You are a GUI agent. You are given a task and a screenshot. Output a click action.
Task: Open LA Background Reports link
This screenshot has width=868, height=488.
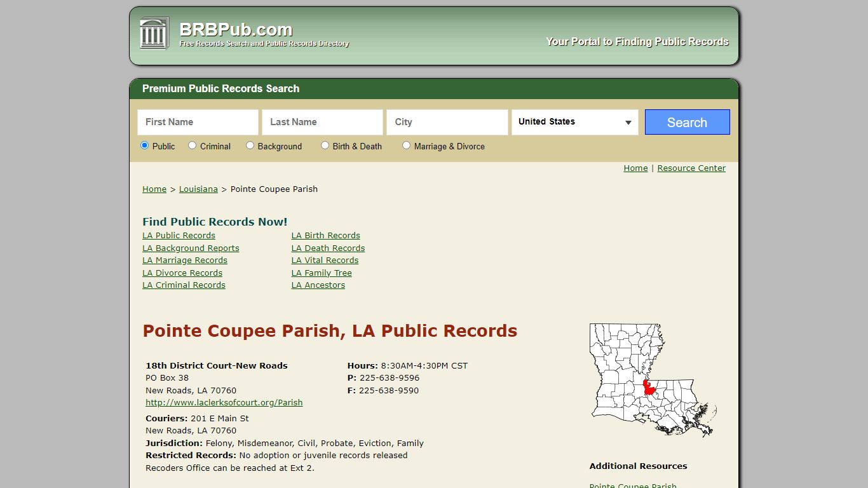pyautogui.click(x=191, y=248)
